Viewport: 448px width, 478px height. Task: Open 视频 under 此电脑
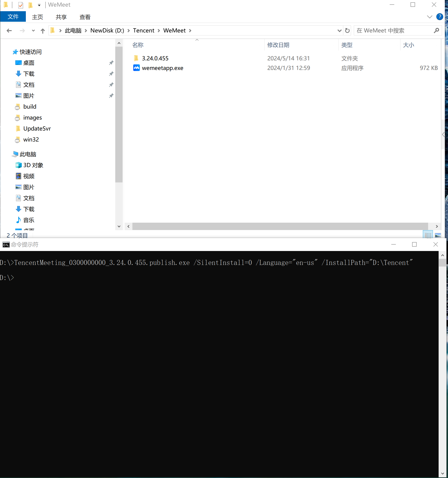coord(29,176)
